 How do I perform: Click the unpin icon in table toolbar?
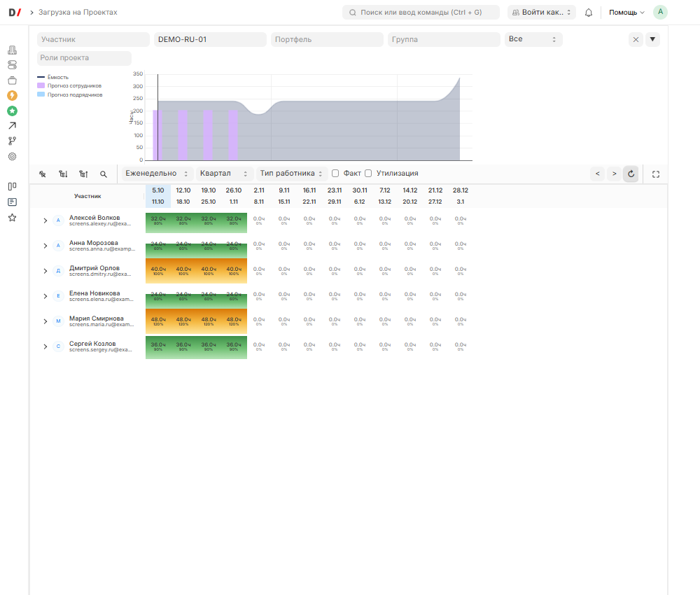coord(43,174)
